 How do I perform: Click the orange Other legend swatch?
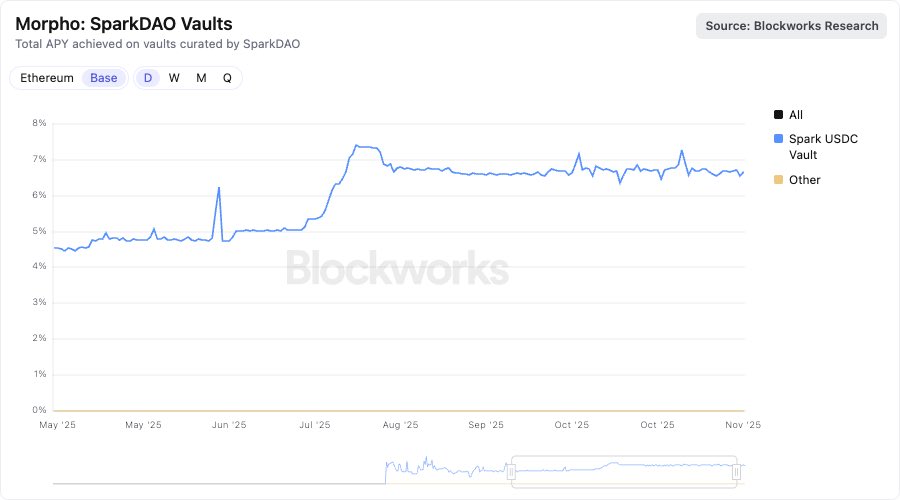click(x=780, y=180)
